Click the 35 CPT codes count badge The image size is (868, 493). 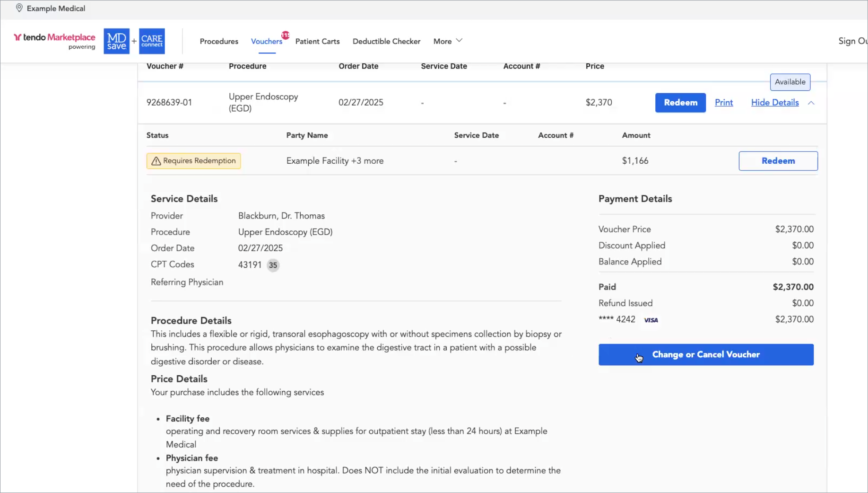click(273, 265)
